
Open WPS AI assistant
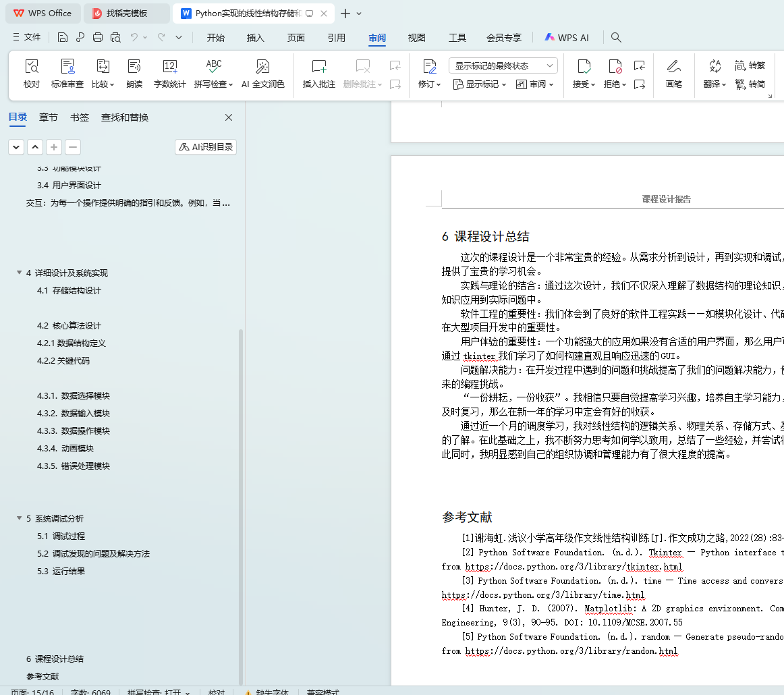[567, 38]
